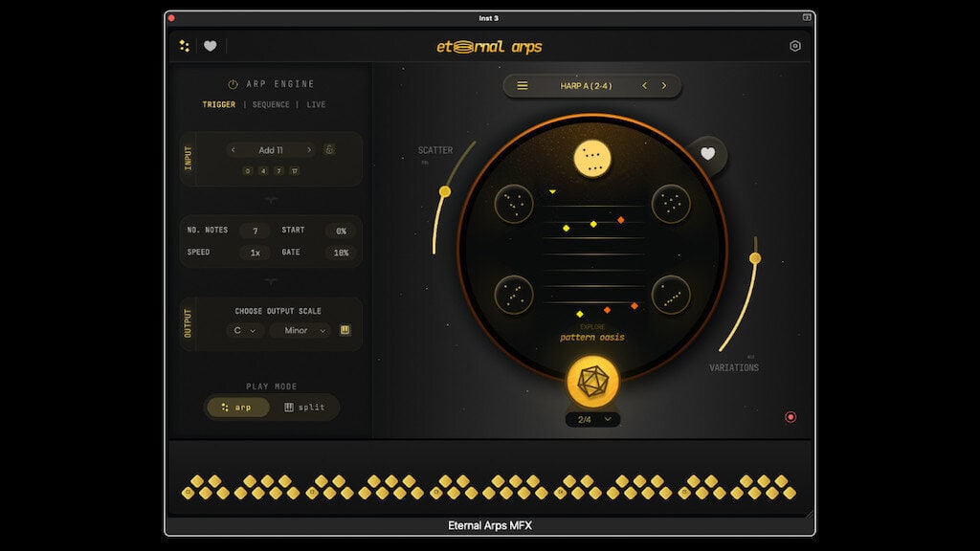The width and height of the screenshot is (980, 551).
Task: Toggle the input chord lock icon
Action: point(329,149)
